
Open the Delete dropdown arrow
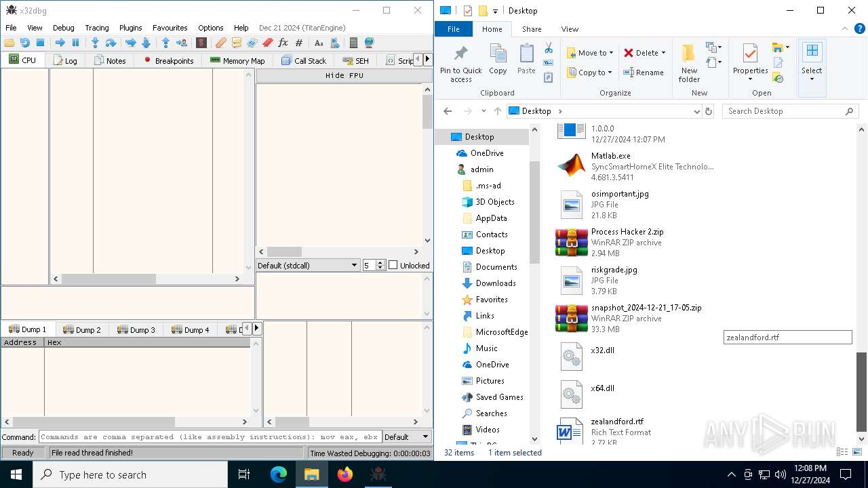pos(663,53)
